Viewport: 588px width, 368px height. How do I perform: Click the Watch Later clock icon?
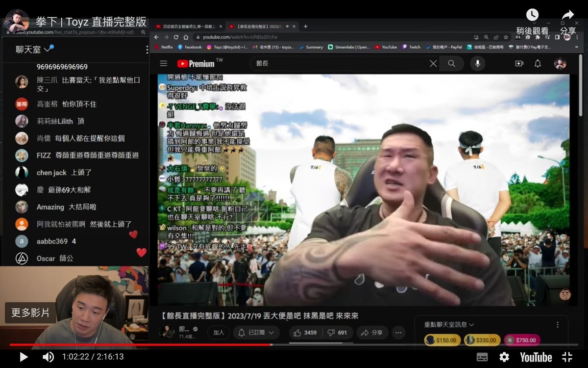[x=532, y=15]
